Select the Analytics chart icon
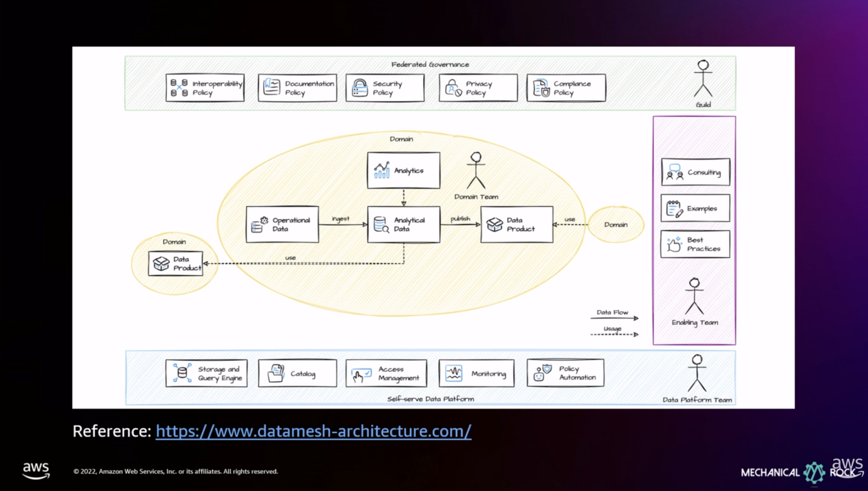This screenshot has width=868, height=491. pyautogui.click(x=382, y=170)
